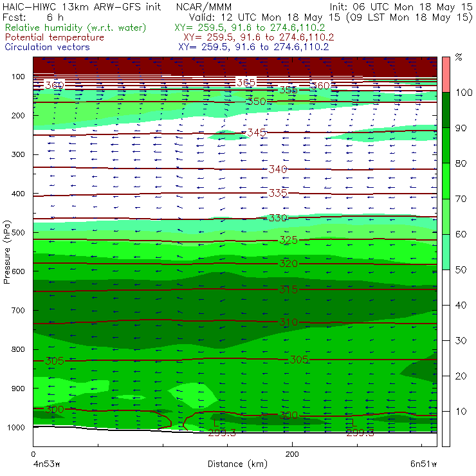Select the '355' contour label
Viewport: 476px width, 476px height.
click(x=288, y=90)
